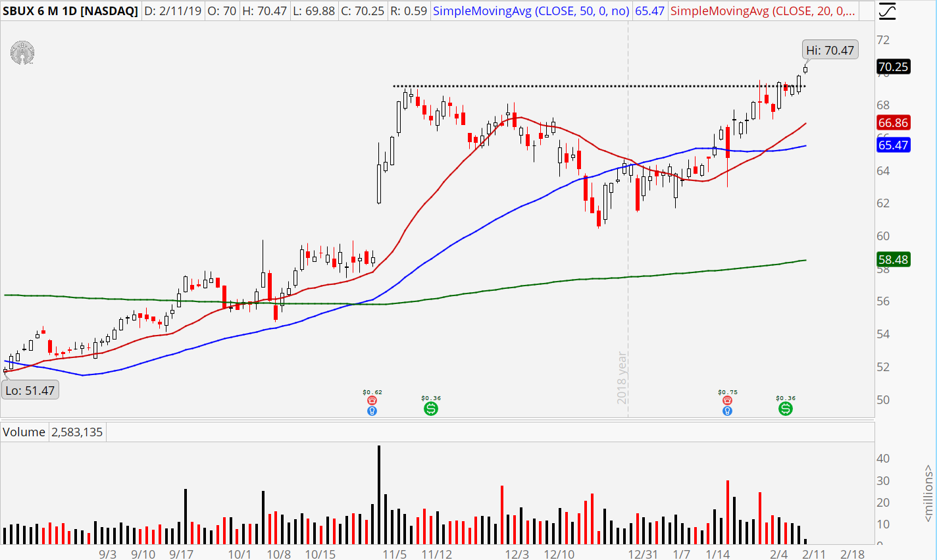Click the 2/11 date label

pyautogui.click(x=814, y=554)
